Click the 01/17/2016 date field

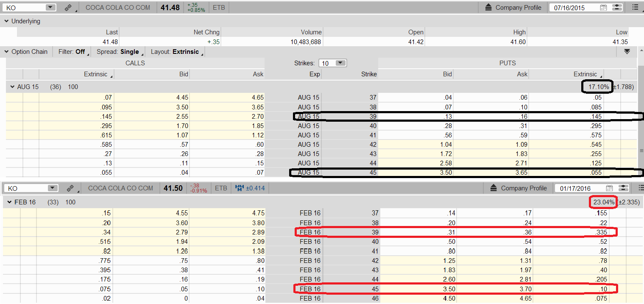(579, 188)
